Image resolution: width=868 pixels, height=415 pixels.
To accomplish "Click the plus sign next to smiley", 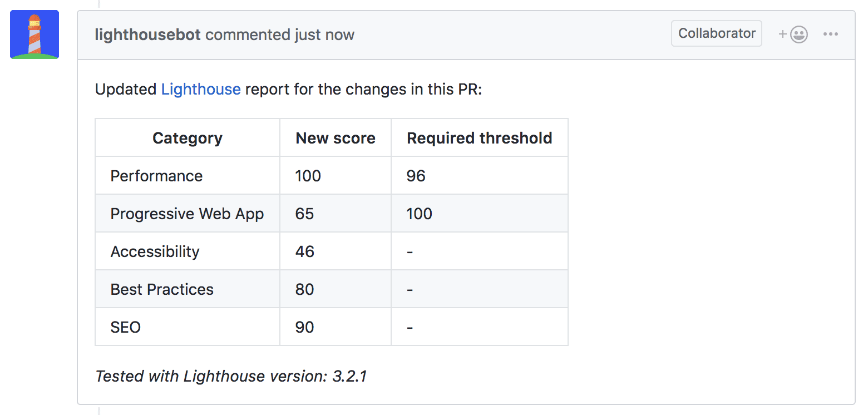I will click(782, 34).
